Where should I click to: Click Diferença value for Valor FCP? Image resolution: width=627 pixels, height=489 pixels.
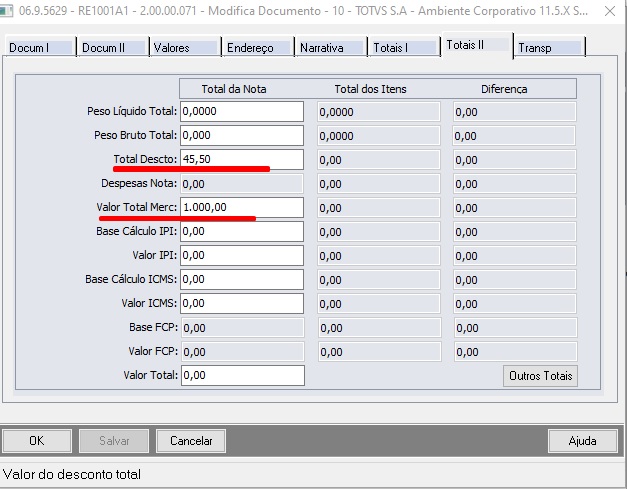point(515,352)
